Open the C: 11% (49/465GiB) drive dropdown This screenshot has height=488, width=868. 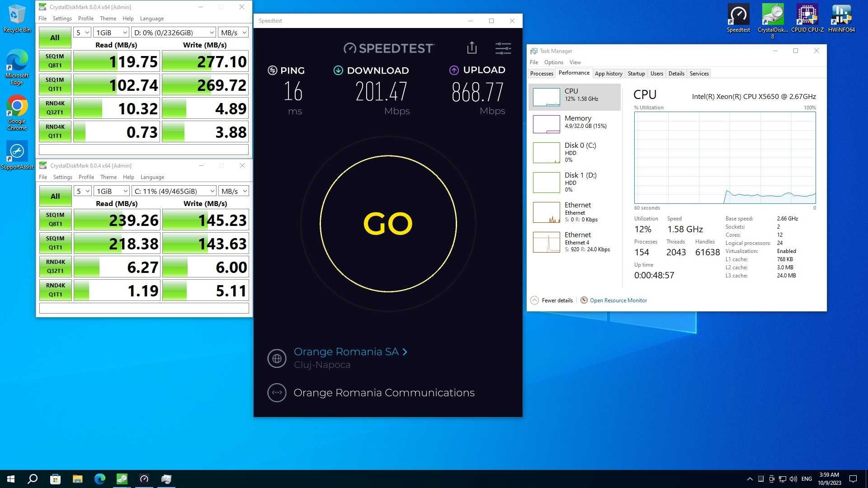(174, 191)
